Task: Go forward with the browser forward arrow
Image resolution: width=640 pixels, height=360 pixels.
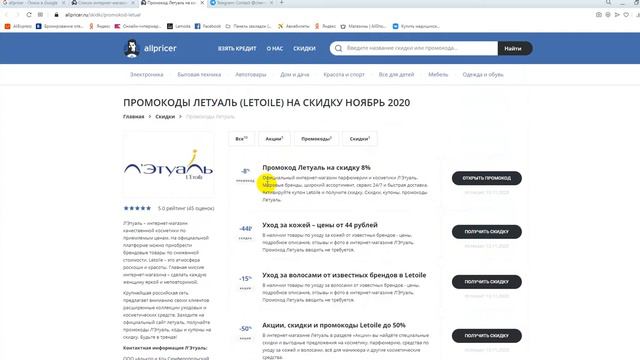Action: click(17, 15)
